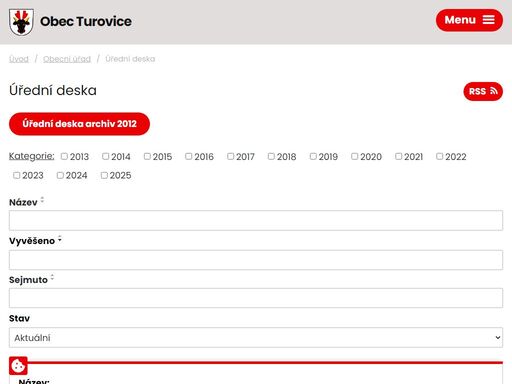Check the 2022 category checkbox
Image resolution: width=512 pixels, height=384 pixels.
click(x=440, y=156)
